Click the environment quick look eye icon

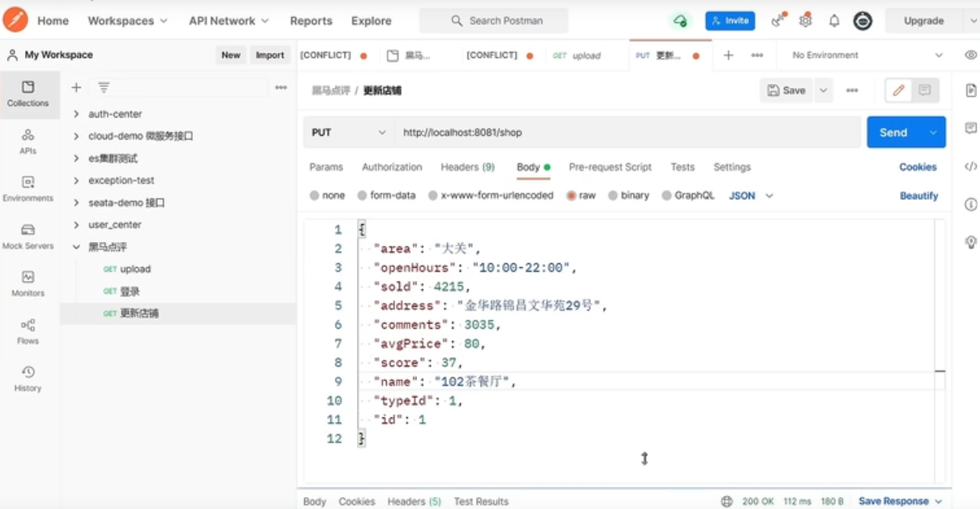[971, 55]
